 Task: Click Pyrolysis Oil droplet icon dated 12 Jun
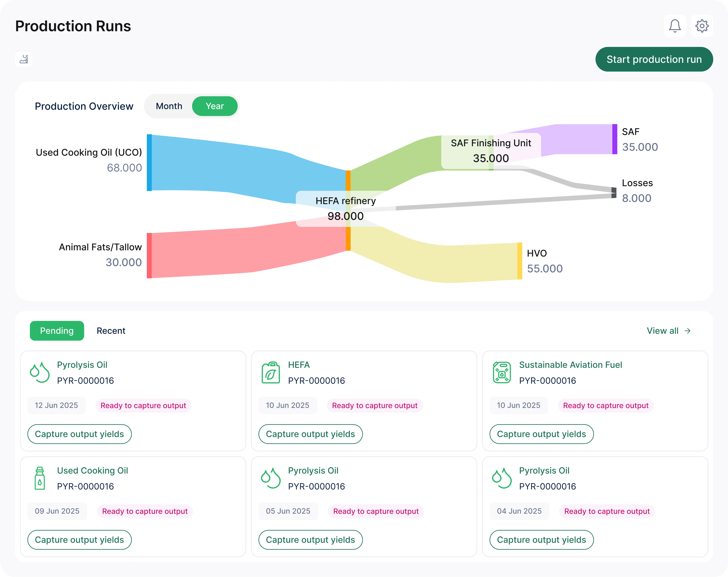tap(40, 372)
